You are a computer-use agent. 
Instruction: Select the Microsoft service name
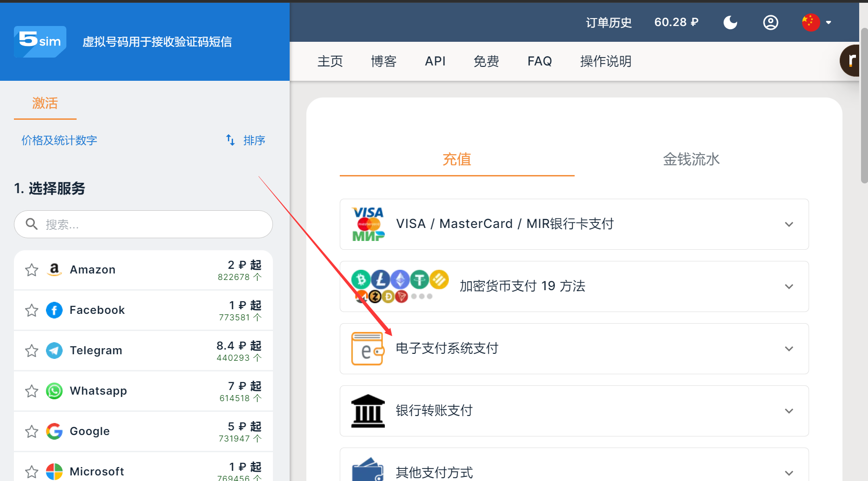coord(97,472)
